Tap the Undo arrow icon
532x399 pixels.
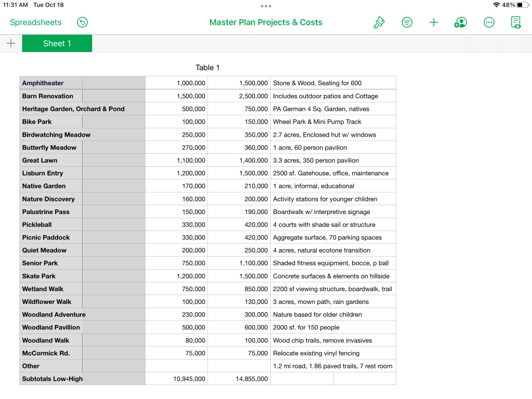click(82, 22)
